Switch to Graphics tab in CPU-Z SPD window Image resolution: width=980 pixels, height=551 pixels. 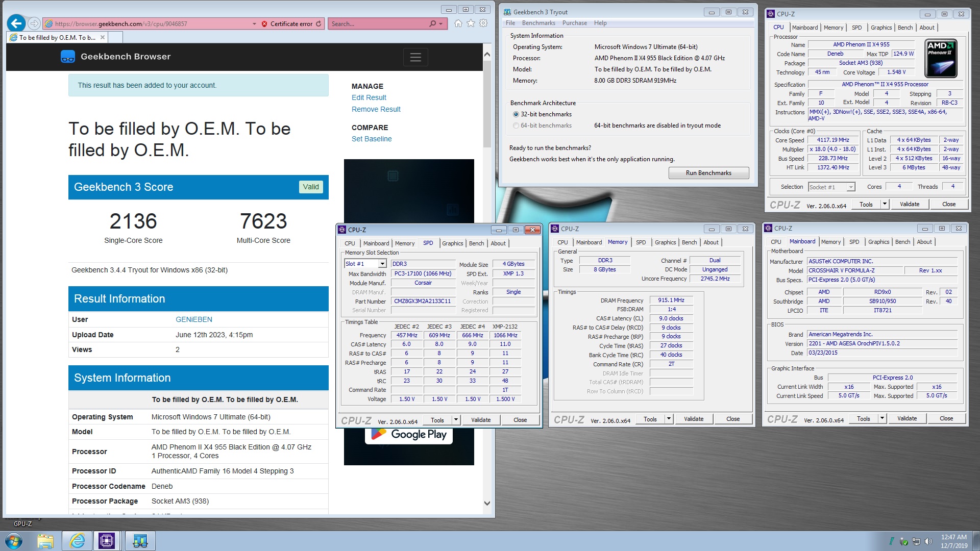click(453, 243)
